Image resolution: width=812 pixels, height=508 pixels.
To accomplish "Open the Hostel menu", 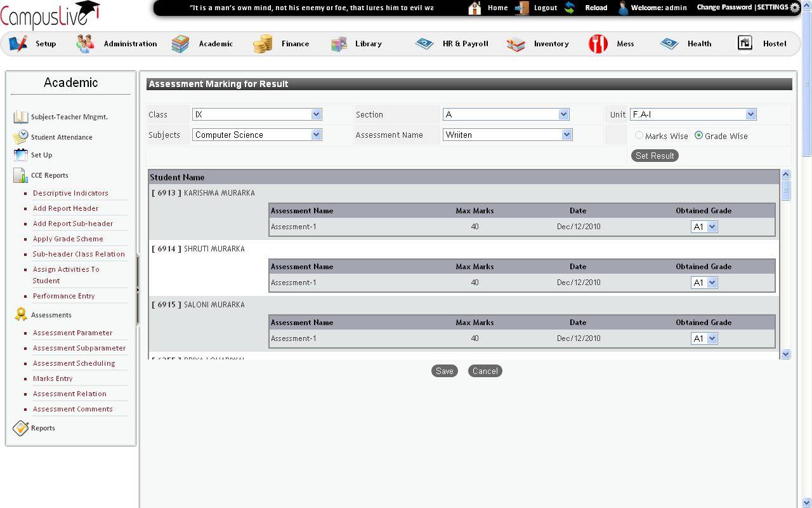I will pyautogui.click(x=775, y=44).
